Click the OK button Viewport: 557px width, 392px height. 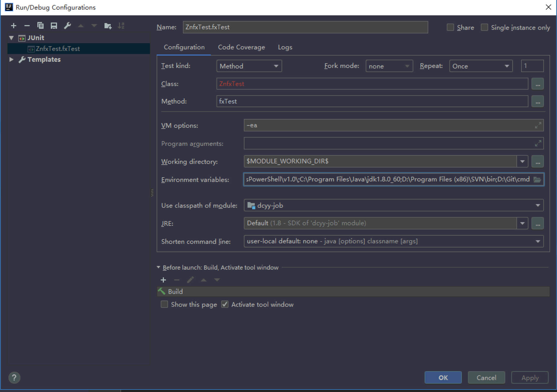click(x=443, y=378)
